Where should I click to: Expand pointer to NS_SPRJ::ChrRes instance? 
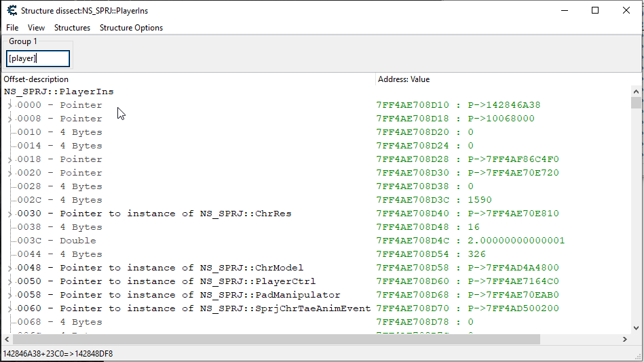[10, 214]
